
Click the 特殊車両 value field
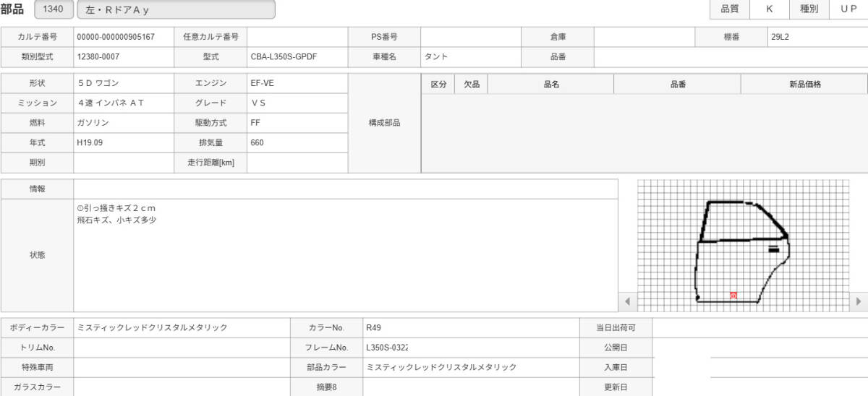tap(182, 367)
